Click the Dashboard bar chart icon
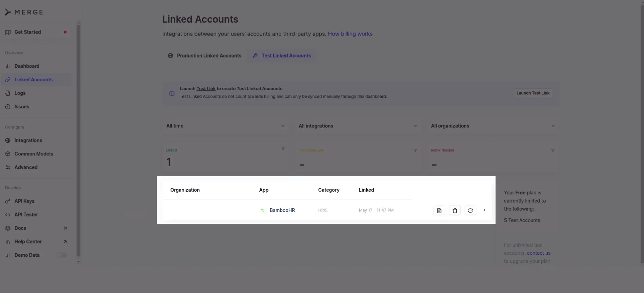This screenshot has width=644, height=293. 8,66
